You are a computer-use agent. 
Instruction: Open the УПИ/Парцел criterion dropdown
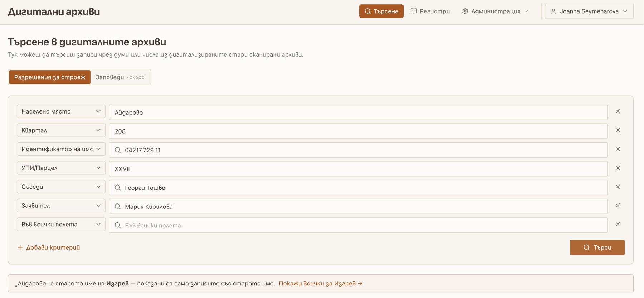click(x=61, y=168)
